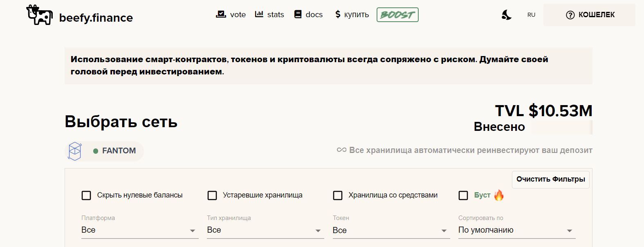
Task: Click the Сортировать по dropdown arrow
Action: 570,231
